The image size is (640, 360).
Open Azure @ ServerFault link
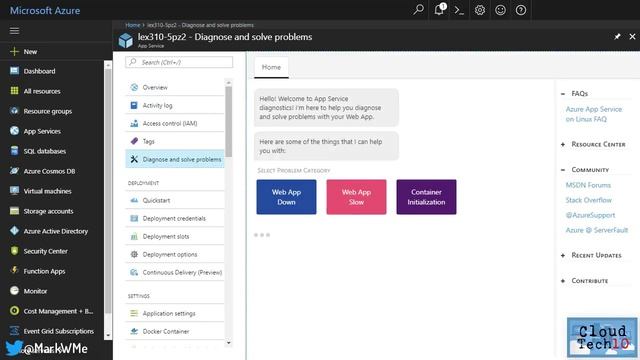click(597, 230)
